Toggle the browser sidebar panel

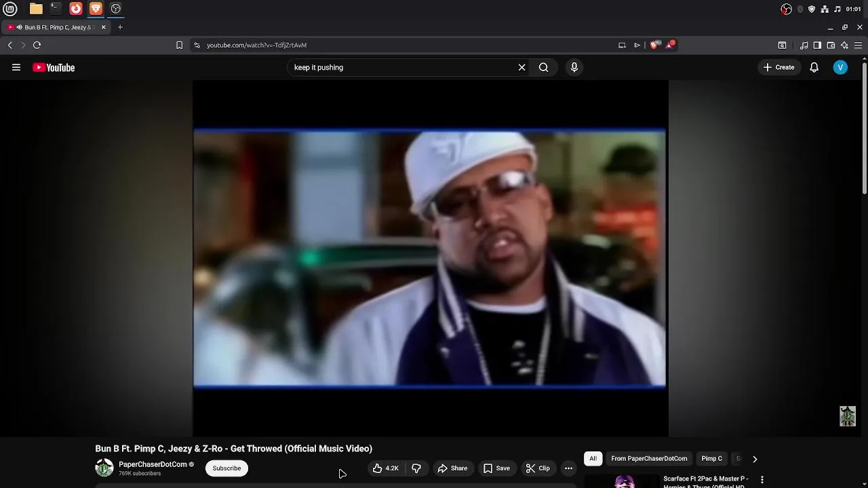[x=817, y=45]
